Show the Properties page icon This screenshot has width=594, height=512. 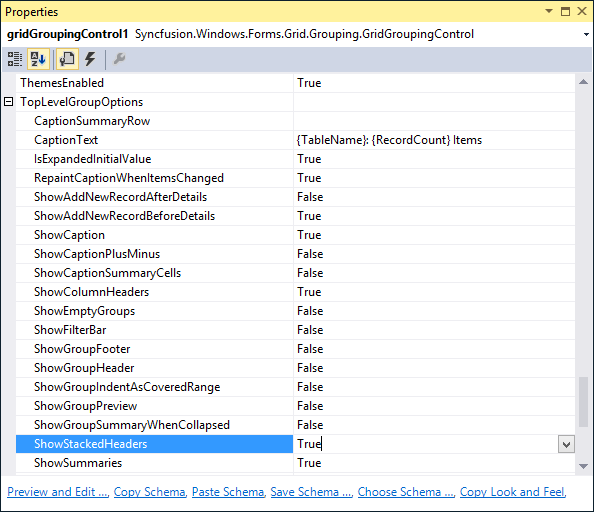67,59
